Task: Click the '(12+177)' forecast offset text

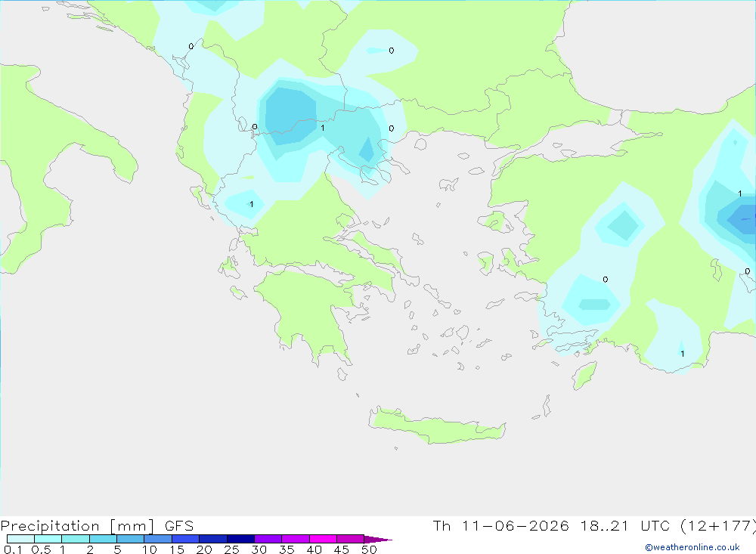Action: pyautogui.click(x=718, y=526)
